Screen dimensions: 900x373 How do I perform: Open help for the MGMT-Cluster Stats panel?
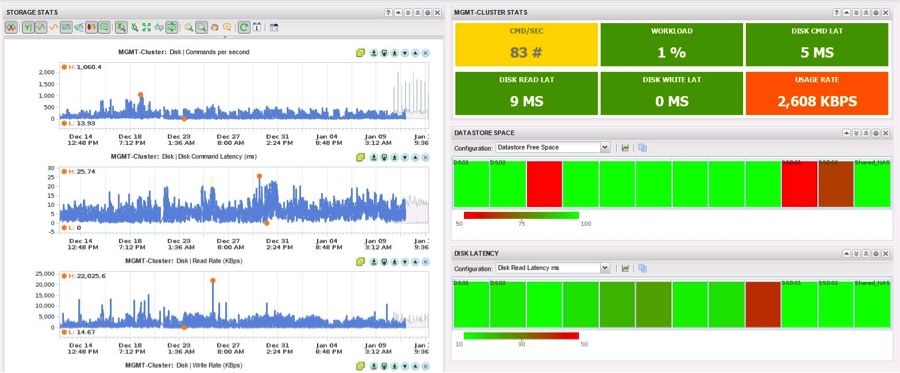click(836, 12)
